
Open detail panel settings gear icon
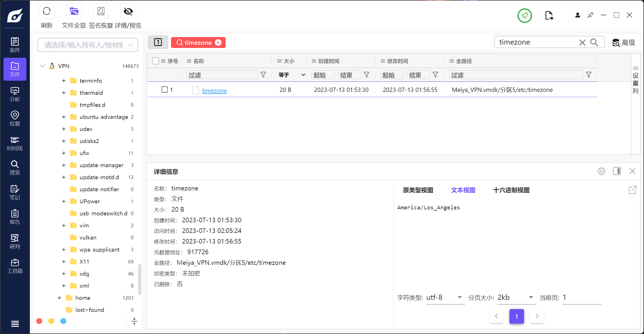tap(601, 171)
